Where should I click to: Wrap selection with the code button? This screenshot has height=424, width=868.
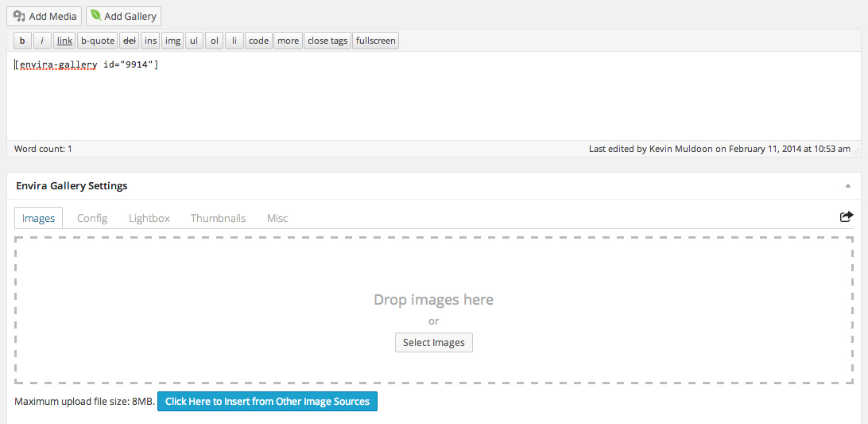(x=258, y=41)
